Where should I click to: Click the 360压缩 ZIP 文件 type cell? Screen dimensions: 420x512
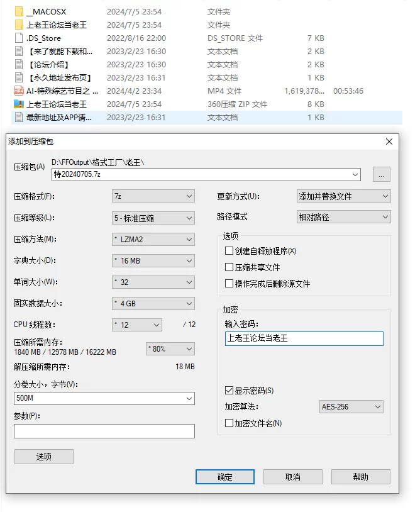[x=237, y=104]
